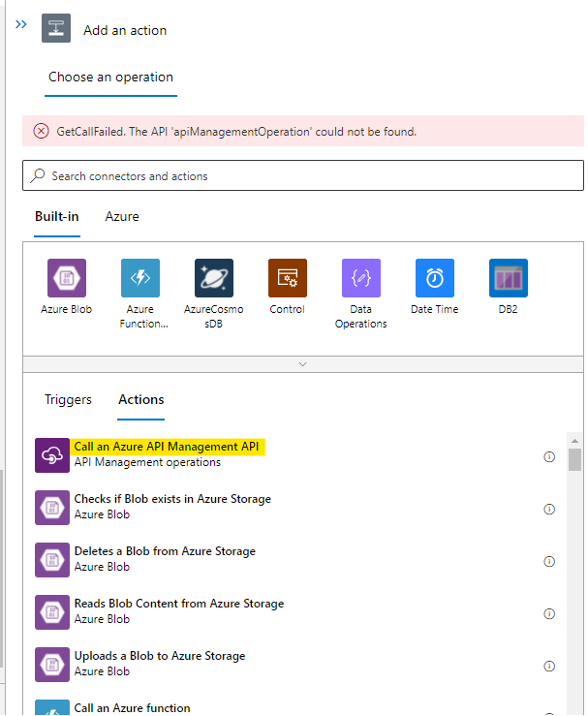Screen dimensions: 588x716
Task: Select the Azure Blob connector icon
Action: click(67, 278)
